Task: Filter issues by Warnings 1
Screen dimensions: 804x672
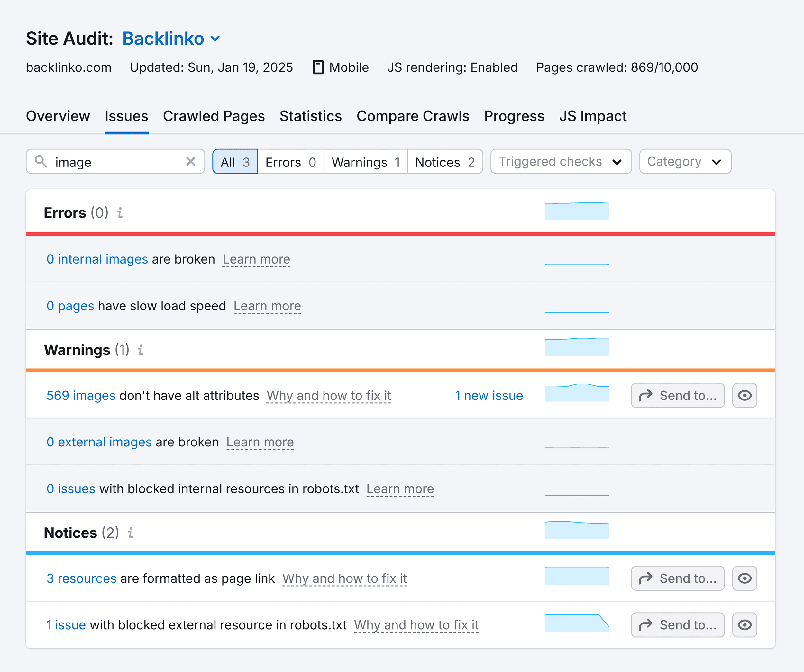Action: [x=366, y=162]
